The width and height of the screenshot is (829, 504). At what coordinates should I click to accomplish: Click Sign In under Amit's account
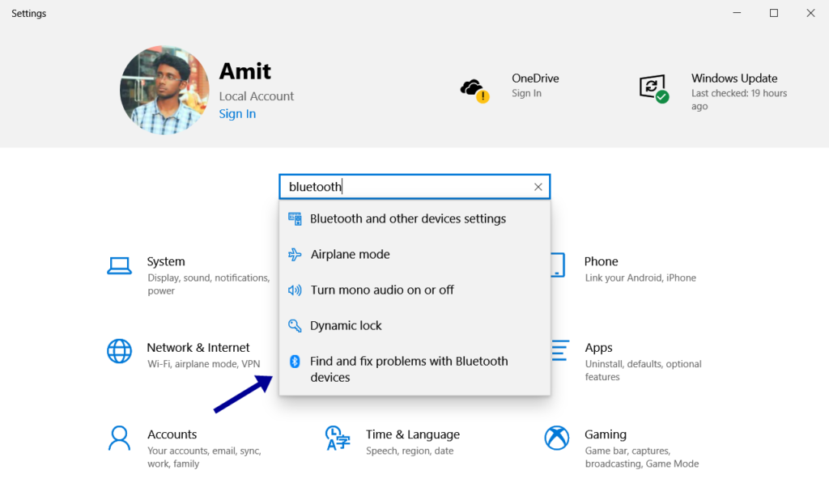click(236, 113)
